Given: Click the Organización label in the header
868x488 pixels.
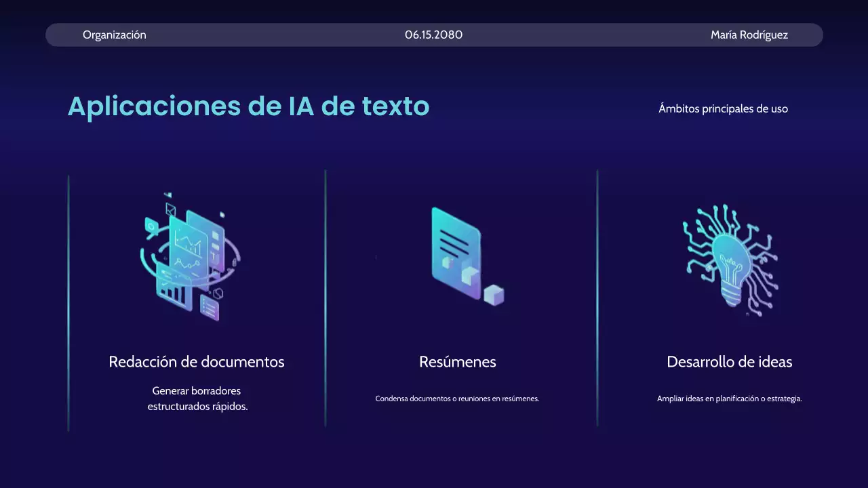Looking at the screenshot, I should [114, 35].
